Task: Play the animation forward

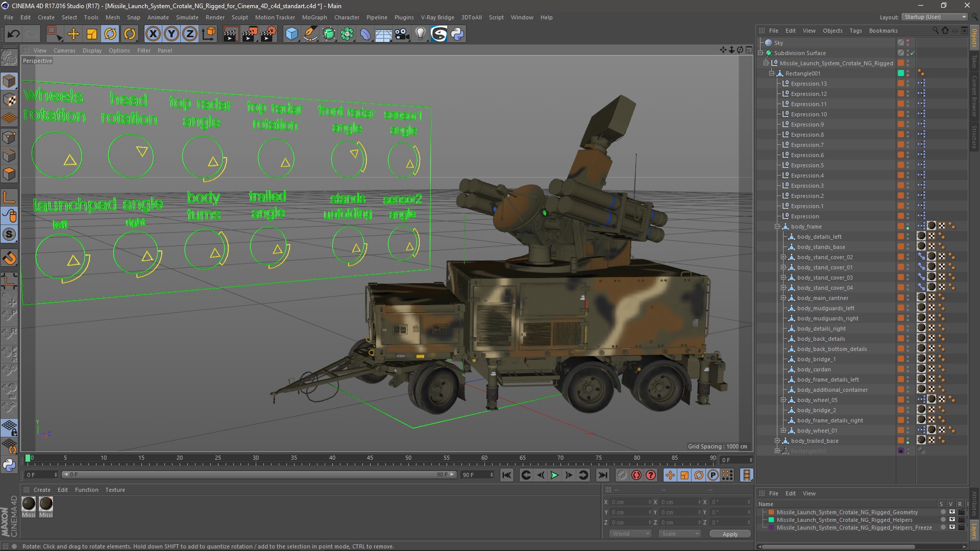Action: click(x=554, y=475)
